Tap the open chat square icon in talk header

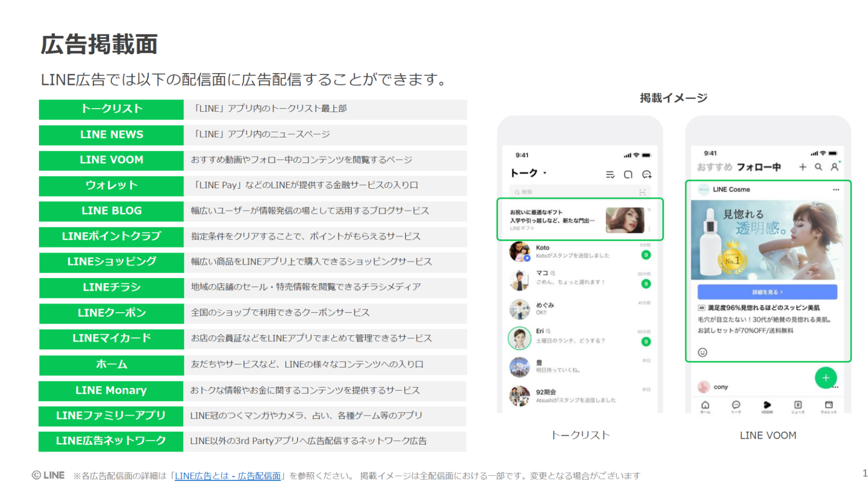tap(628, 175)
